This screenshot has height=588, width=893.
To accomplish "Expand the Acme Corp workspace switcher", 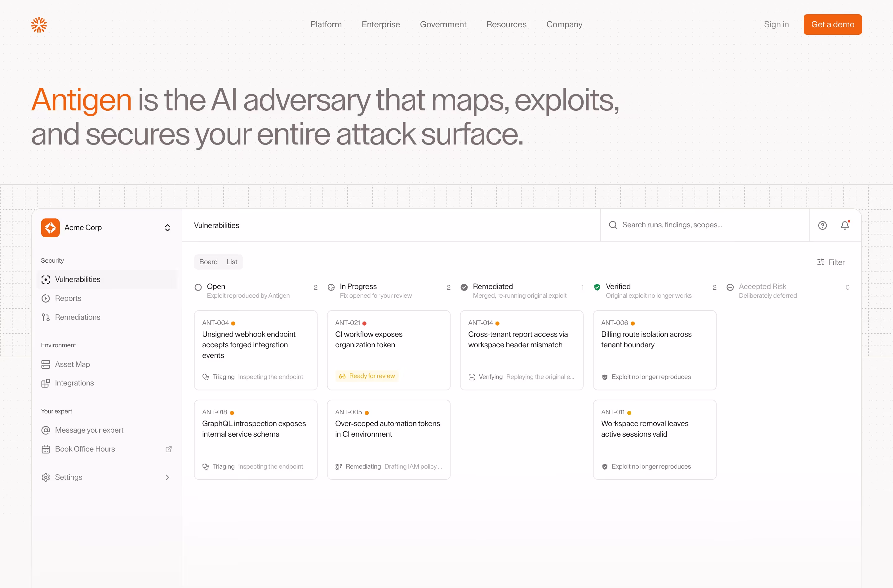I will (x=168, y=228).
